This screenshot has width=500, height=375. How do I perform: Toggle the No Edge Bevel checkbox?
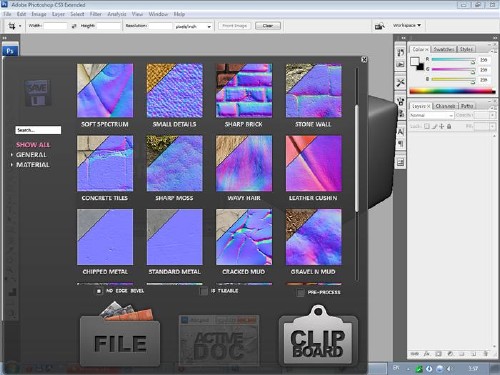click(99, 291)
